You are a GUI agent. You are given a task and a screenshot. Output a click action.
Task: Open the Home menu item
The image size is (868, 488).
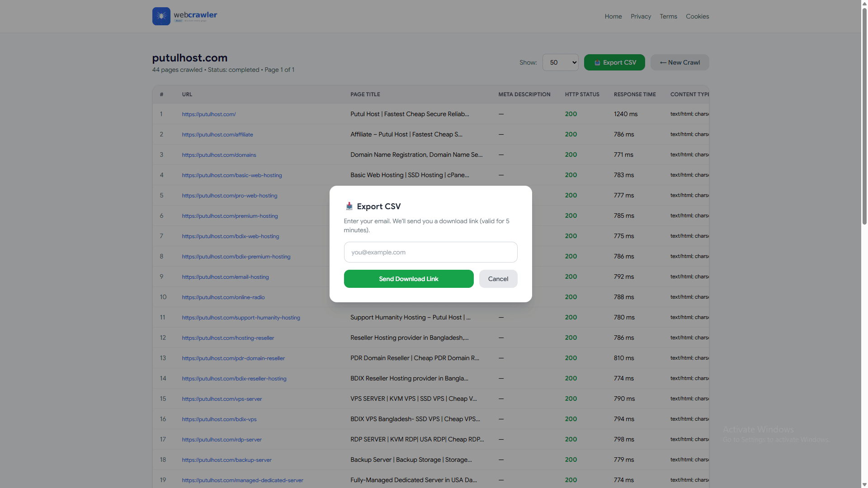tap(613, 16)
